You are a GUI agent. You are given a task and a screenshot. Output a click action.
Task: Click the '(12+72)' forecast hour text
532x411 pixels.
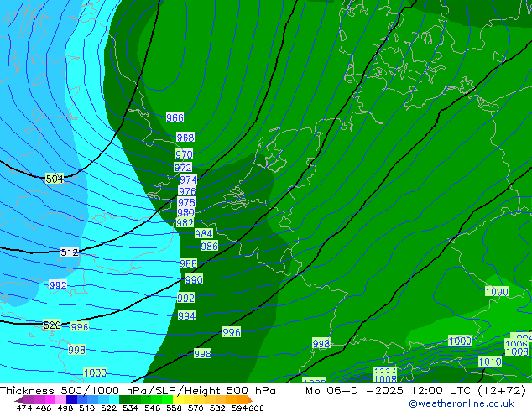(x=502, y=391)
